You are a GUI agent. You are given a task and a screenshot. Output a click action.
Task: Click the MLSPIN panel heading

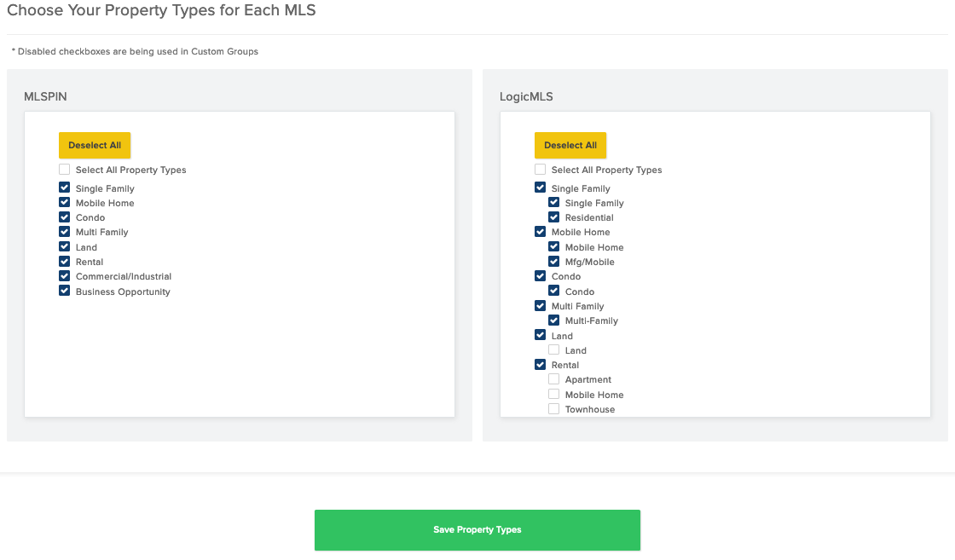click(45, 97)
